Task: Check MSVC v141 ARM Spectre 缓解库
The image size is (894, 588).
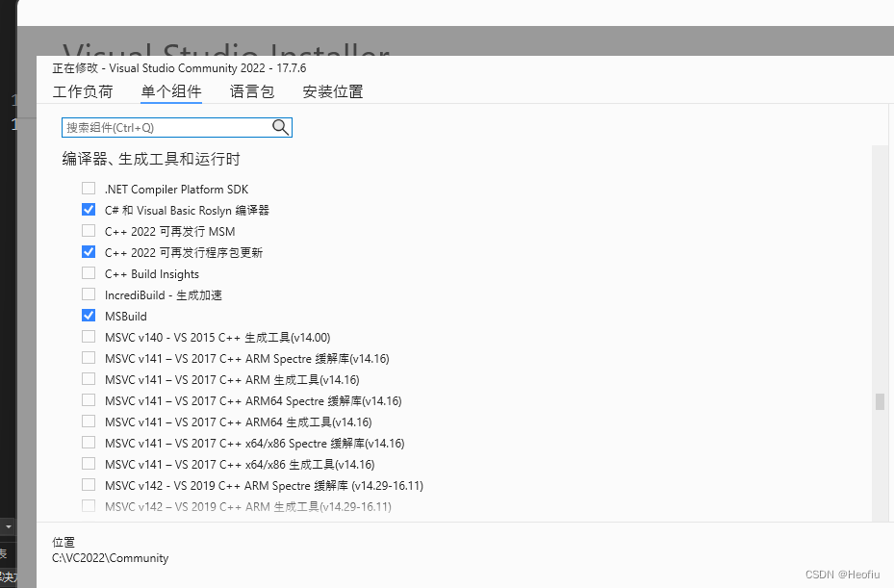Action: point(89,358)
